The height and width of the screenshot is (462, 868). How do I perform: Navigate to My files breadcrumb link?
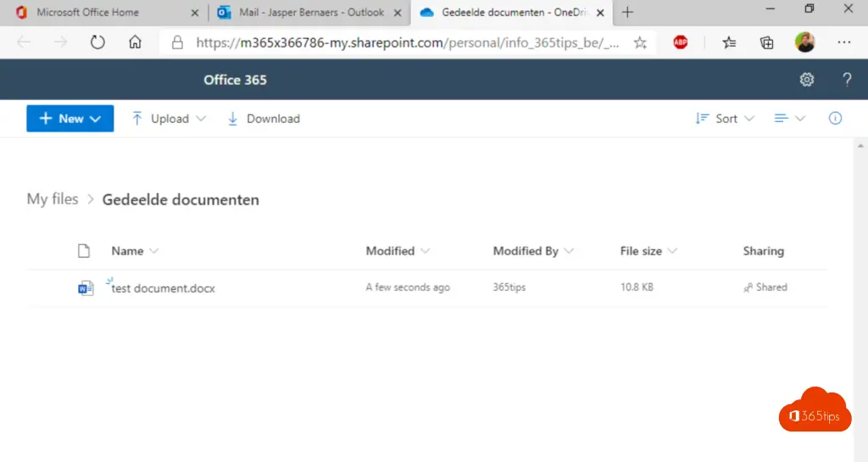53,199
